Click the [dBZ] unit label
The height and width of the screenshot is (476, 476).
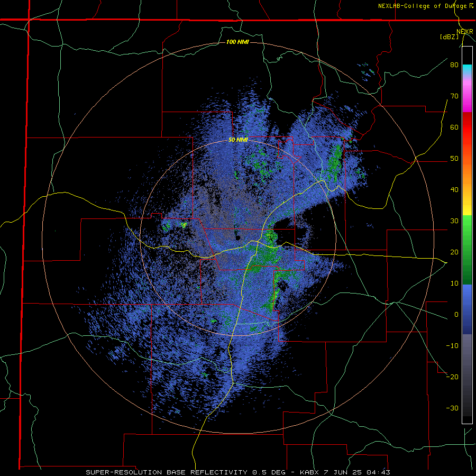(450, 36)
